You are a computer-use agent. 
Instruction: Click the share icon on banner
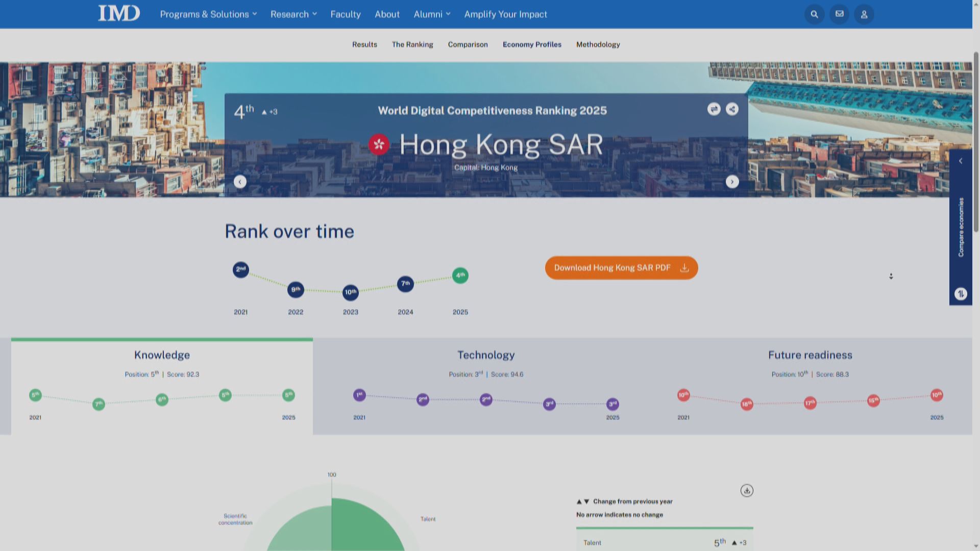(732, 109)
